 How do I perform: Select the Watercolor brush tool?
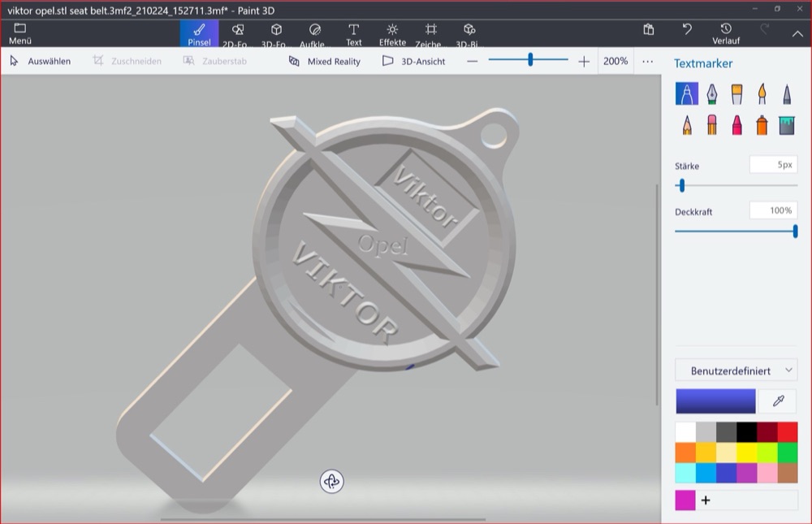click(x=762, y=93)
